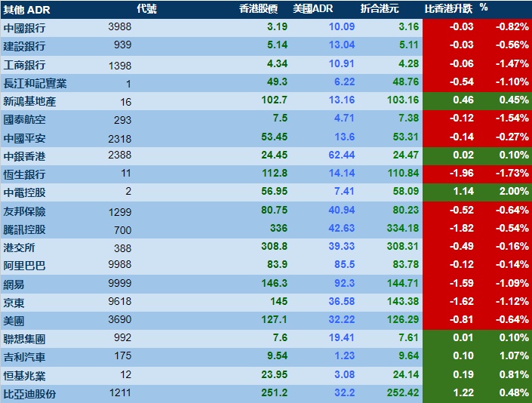Select the 騰訊控股 stock name
This screenshot has width=532, height=403.
pos(24,229)
